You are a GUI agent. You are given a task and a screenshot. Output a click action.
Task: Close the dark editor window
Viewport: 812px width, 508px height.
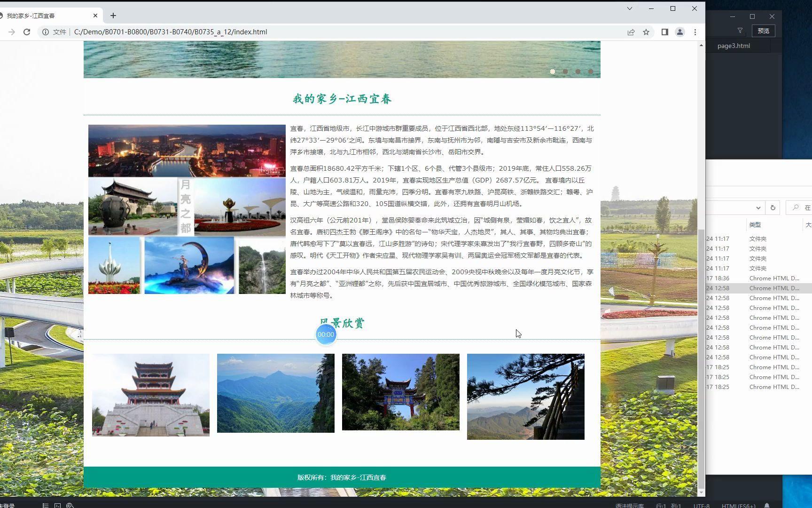pos(772,16)
